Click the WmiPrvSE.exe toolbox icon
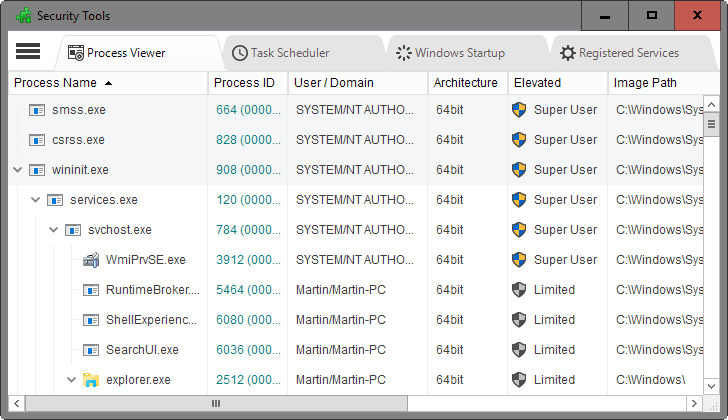 [91, 260]
